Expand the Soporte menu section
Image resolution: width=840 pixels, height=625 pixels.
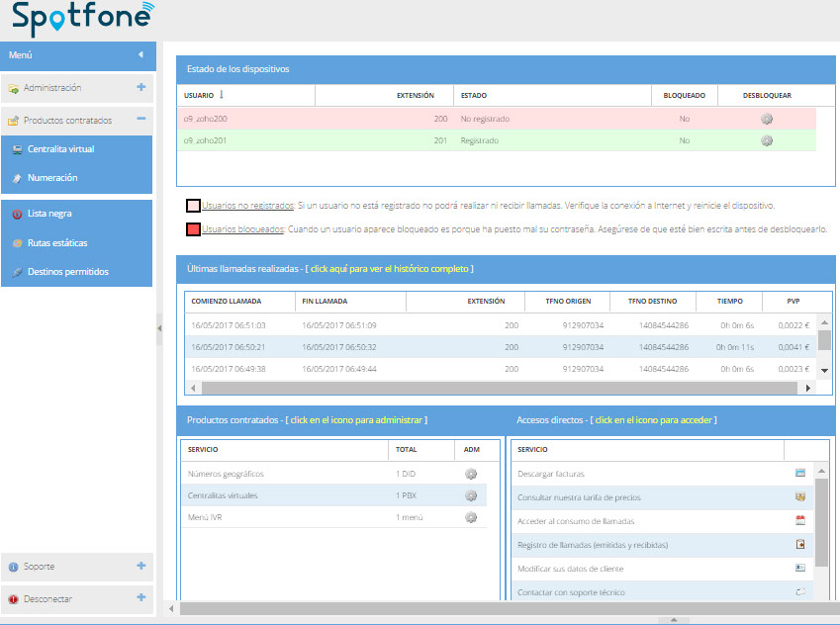coord(141,566)
